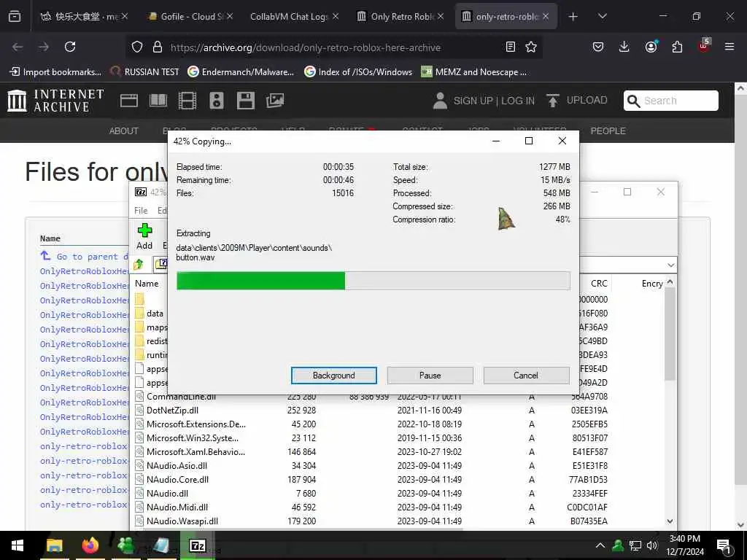Open MEMZ and Noescape bookmark
This screenshot has height=560, width=747.
[474, 72]
